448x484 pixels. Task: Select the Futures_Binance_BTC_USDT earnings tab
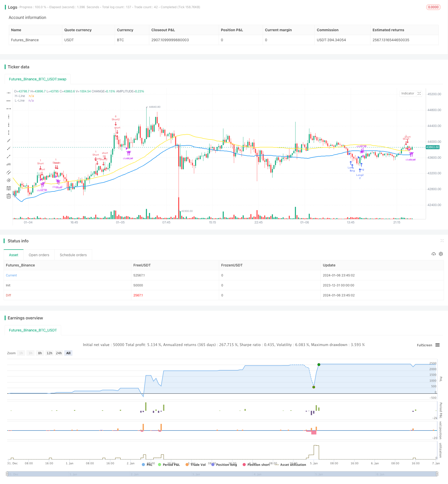pyautogui.click(x=33, y=330)
